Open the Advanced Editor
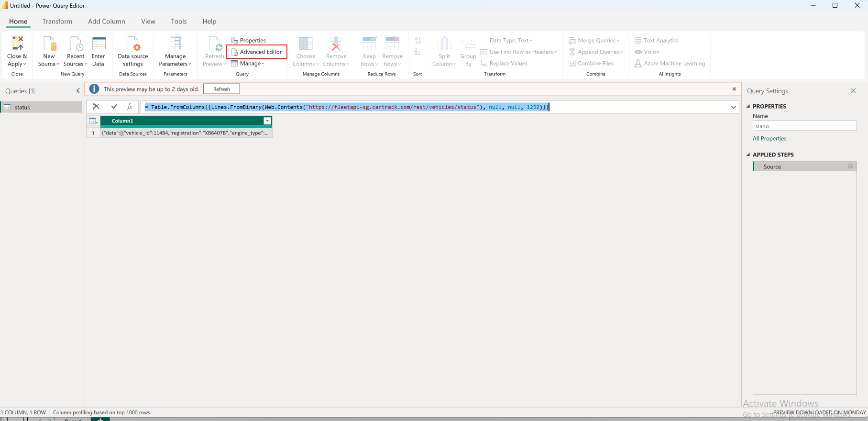Viewport: 868px width, 421px height. point(257,52)
